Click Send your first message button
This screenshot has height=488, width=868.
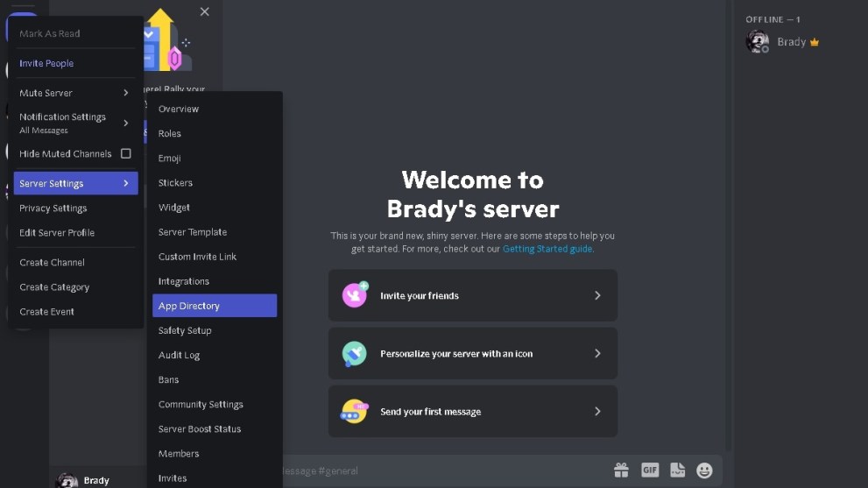(x=473, y=412)
